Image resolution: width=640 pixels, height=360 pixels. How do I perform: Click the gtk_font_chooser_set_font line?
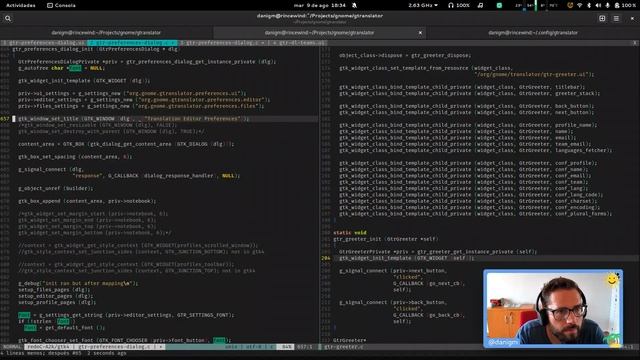(x=124, y=340)
